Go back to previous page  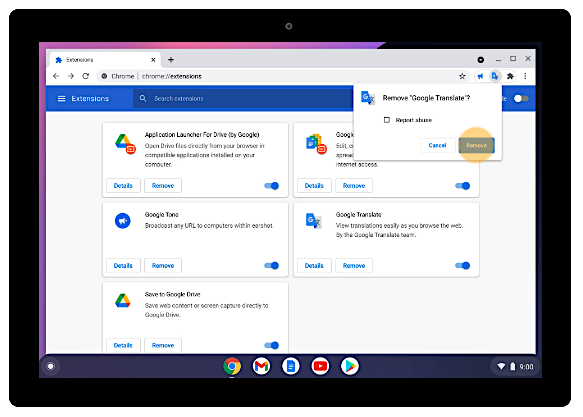[x=56, y=76]
